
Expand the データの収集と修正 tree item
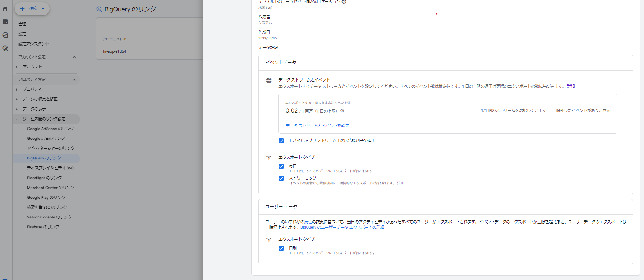click(x=17, y=99)
